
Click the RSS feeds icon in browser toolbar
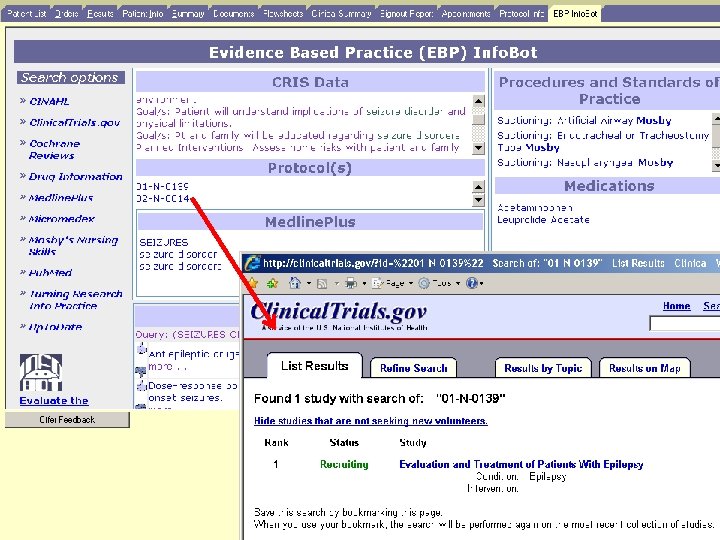(322, 283)
